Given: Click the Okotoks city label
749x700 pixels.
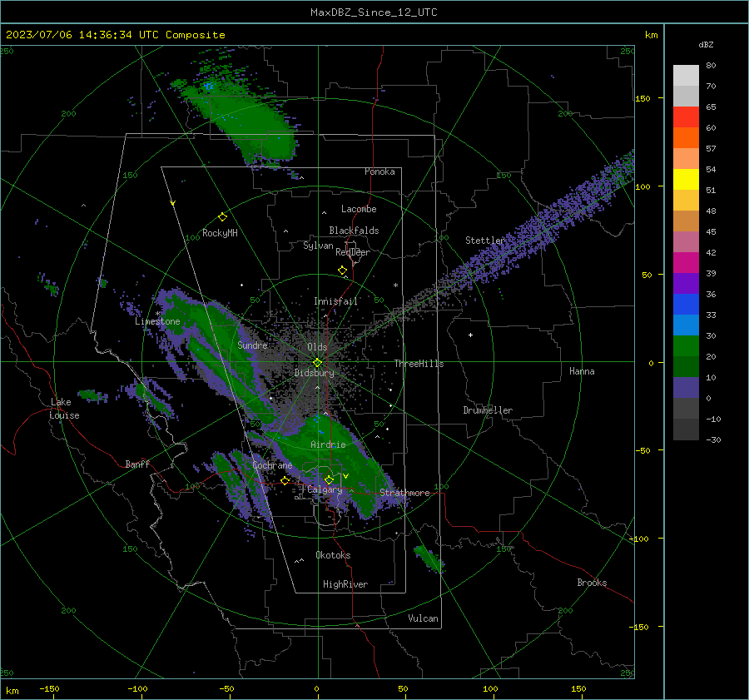Looking at the screenshot, I should [x=333, y=555].
